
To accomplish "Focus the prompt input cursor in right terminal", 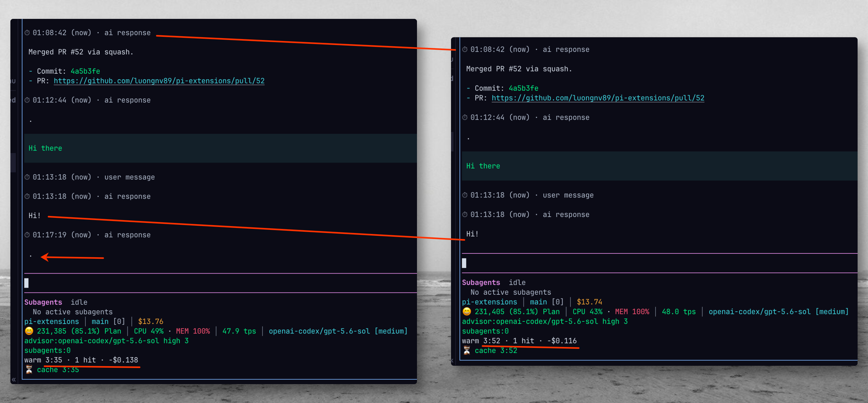I will click(x=464, y=263).
